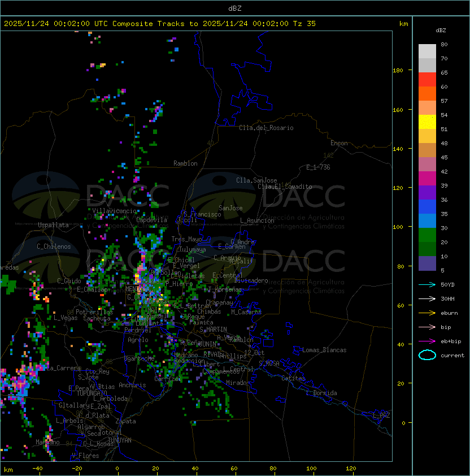Screen dimensions: 470x476
Task: Click the 'Capdevila' map label
Action: [151, 220]
